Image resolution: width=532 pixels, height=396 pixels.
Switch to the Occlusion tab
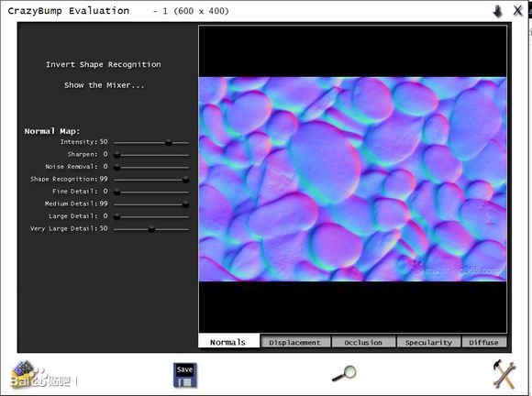[363, 342]
